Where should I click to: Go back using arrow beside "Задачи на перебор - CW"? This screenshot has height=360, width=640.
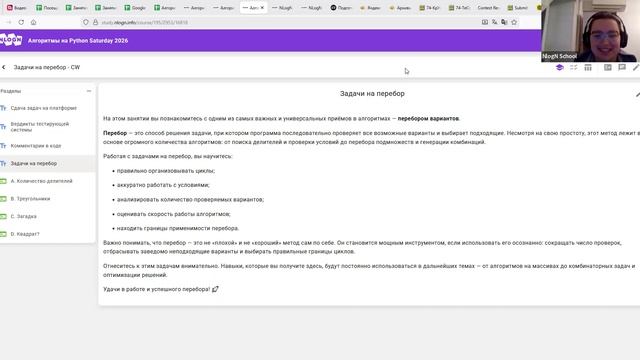pyautogui.click(x=4, y=67)
